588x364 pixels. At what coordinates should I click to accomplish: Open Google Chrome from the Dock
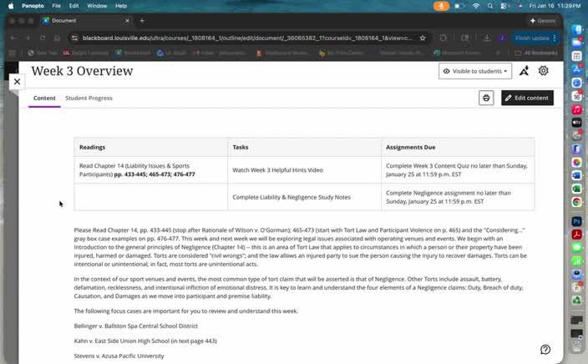click(576, 202)
